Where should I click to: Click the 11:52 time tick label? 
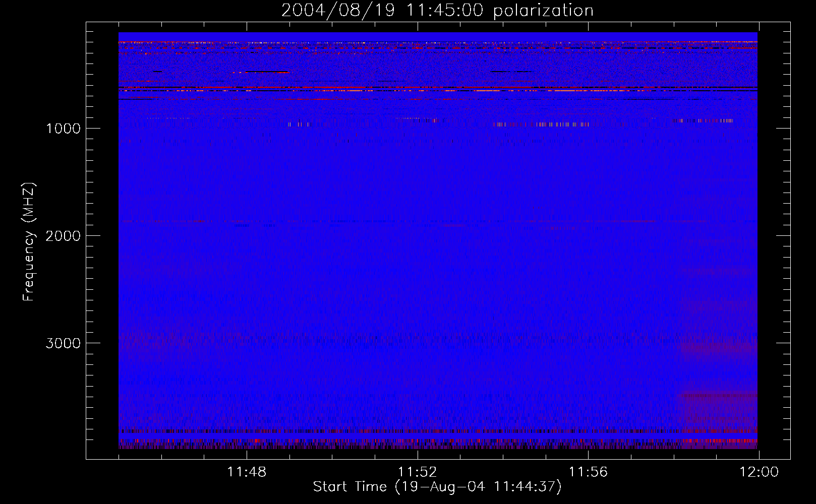(x=417, y=472)
